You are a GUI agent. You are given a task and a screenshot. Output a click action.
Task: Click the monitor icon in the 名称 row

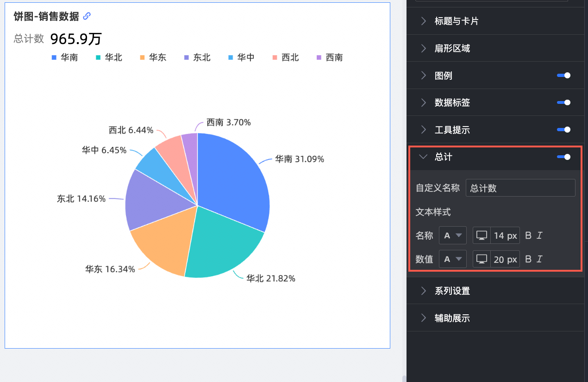pyautogui.click(x=482, y=236)
